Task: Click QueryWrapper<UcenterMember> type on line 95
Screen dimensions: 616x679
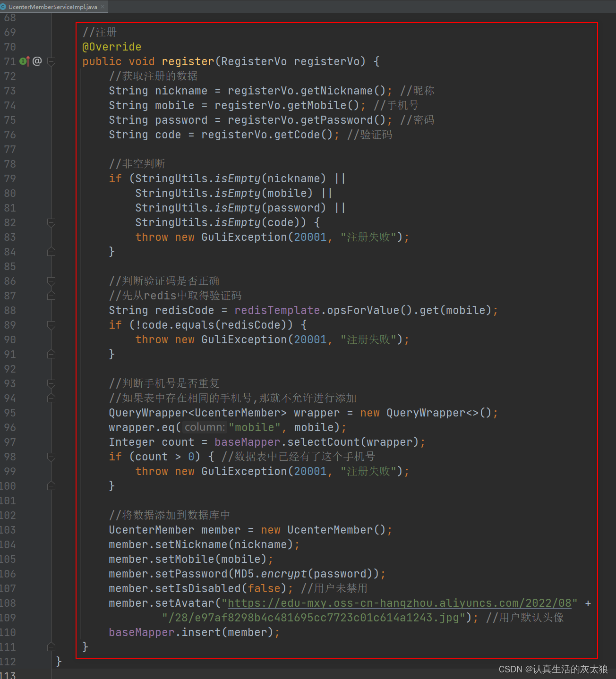Action: (x=197, y=413)
